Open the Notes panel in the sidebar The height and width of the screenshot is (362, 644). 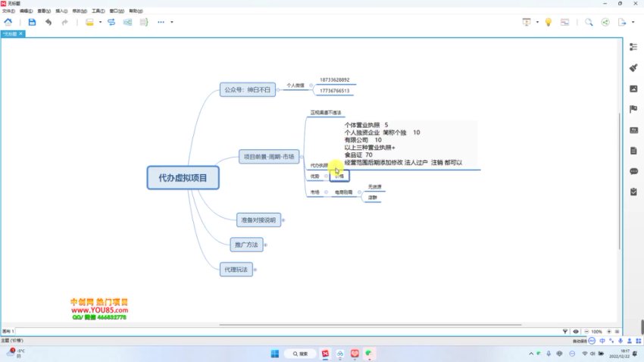[633, 151]
